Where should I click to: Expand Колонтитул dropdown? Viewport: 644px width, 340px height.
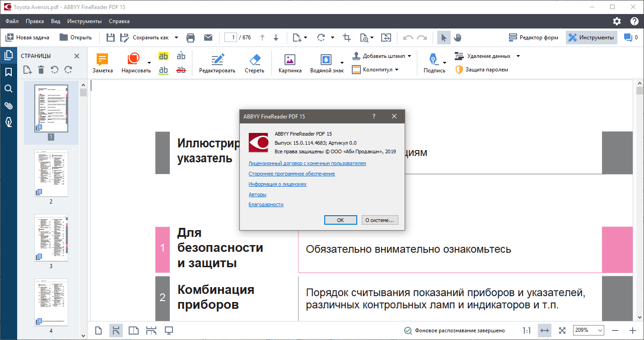pos(397,70)
